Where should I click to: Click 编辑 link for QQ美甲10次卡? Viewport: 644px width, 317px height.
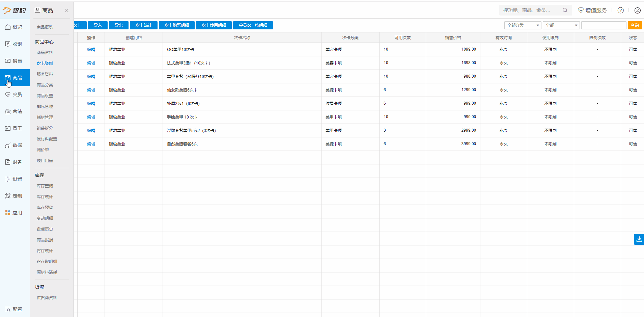pyautogui.click(x=91, y=50)
